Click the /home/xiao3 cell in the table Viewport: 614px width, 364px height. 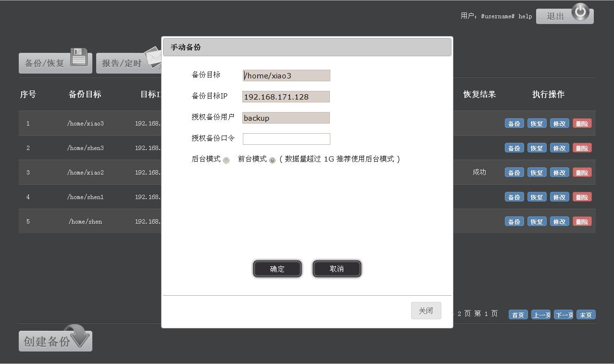[86, 124]
